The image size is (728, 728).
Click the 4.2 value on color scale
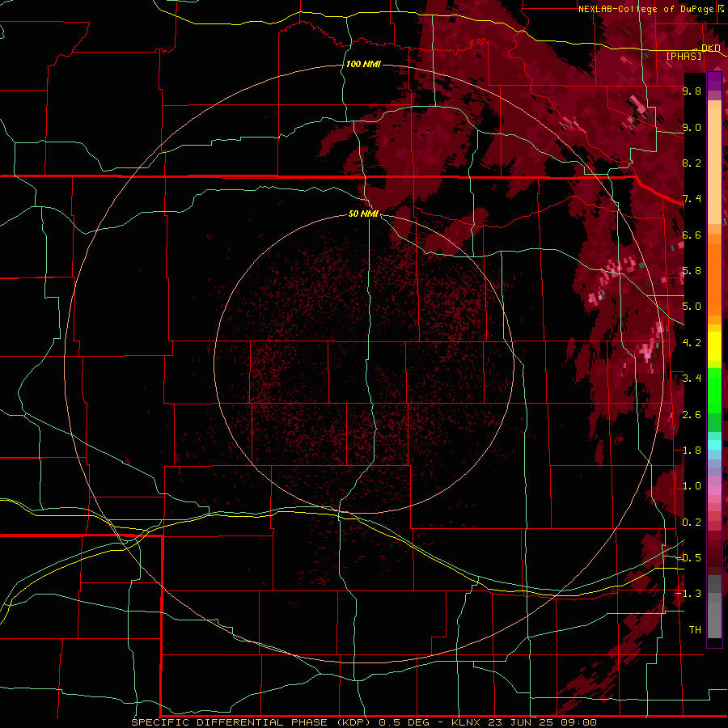pyautogui.click(x=692, y=343)
